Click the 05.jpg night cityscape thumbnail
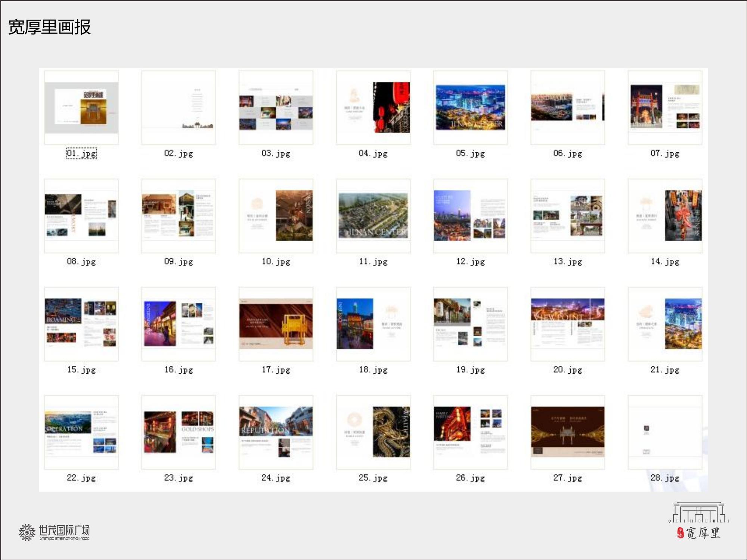747x560 pixels. [x=470, y=108]
